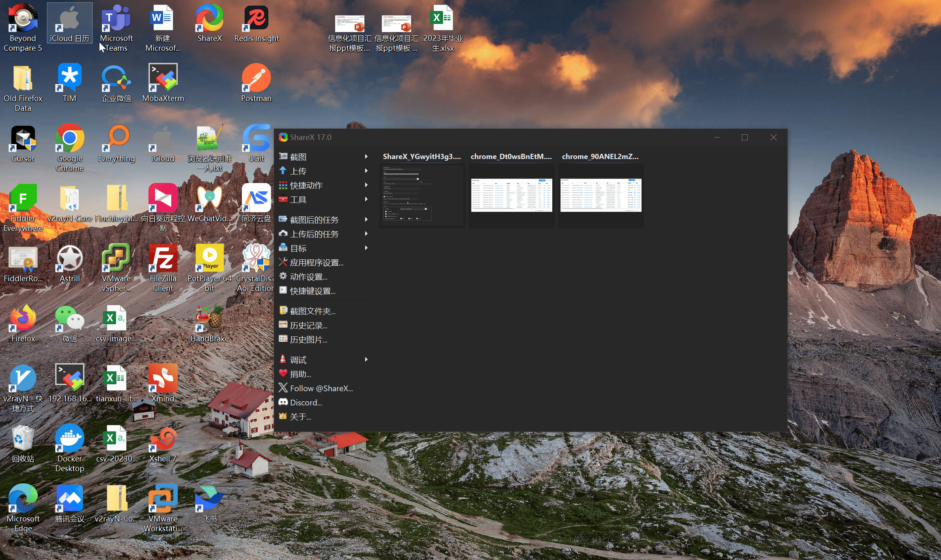Click the 关于 about crown icon
941x560 pixels.
[283, 416]
